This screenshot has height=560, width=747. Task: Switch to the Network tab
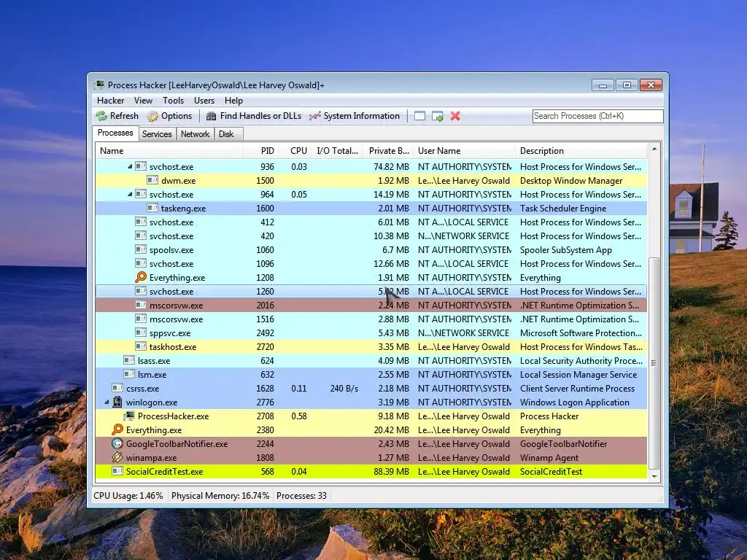click(x=195, y=134)
